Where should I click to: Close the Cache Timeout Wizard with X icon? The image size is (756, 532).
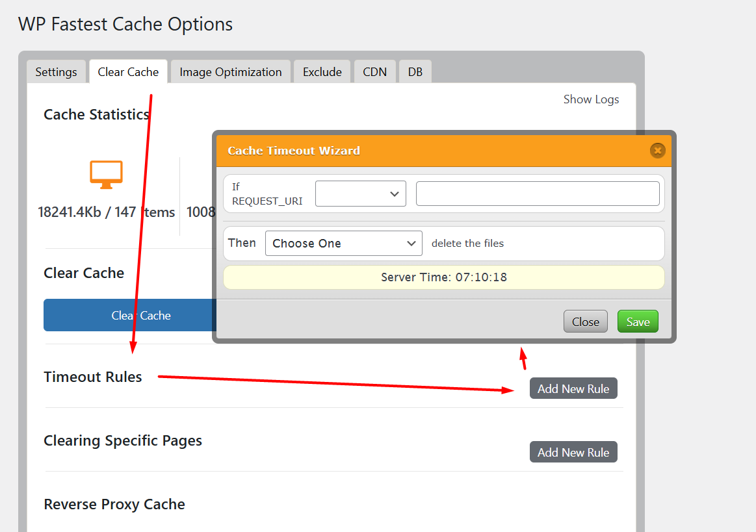(657, 150)
